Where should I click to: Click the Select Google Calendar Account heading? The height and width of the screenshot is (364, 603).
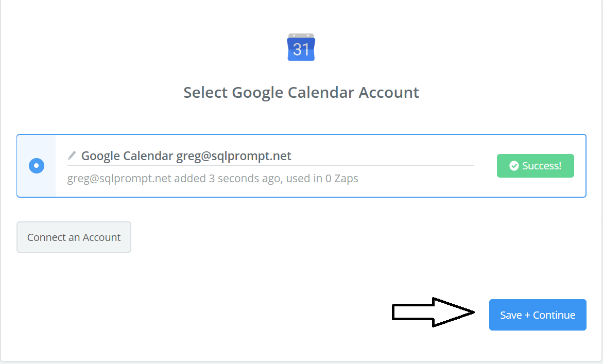(x=301, y=93)
